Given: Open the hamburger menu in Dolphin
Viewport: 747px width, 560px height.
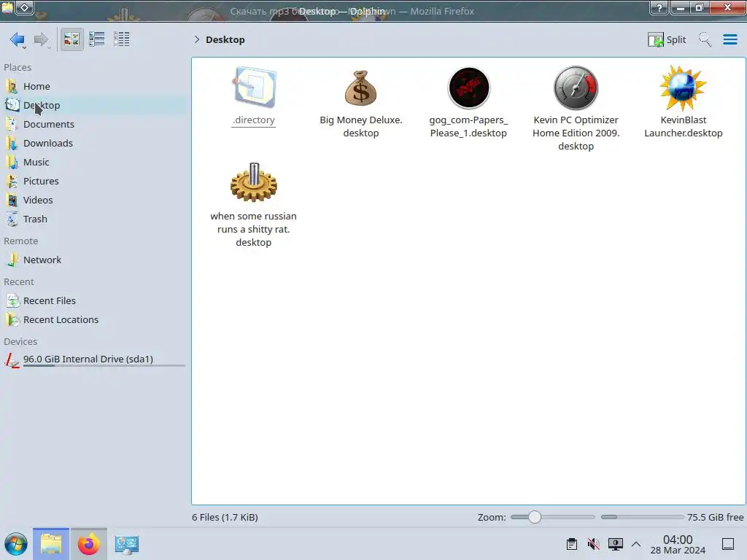Looking at the screenshot, I should coord(729,39).
